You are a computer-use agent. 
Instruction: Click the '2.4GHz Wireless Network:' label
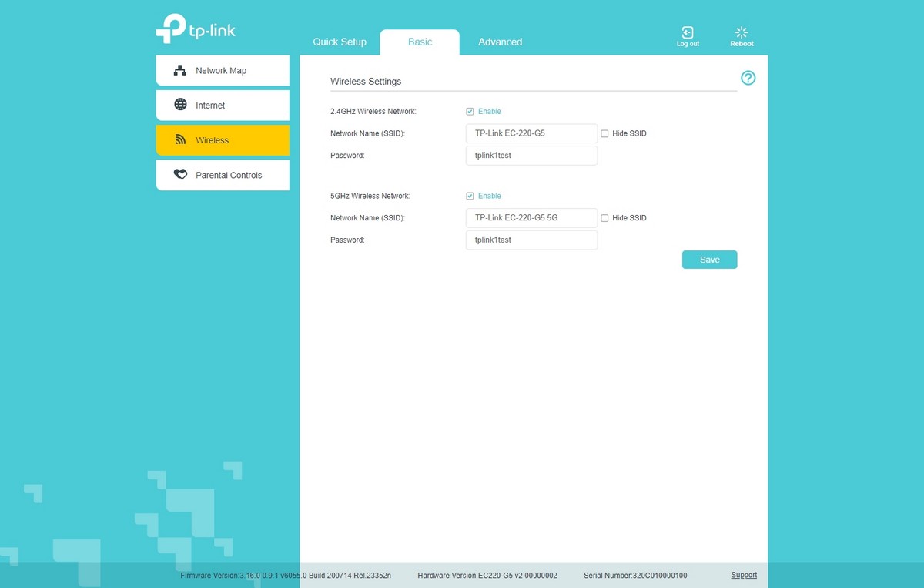[373, 112]
